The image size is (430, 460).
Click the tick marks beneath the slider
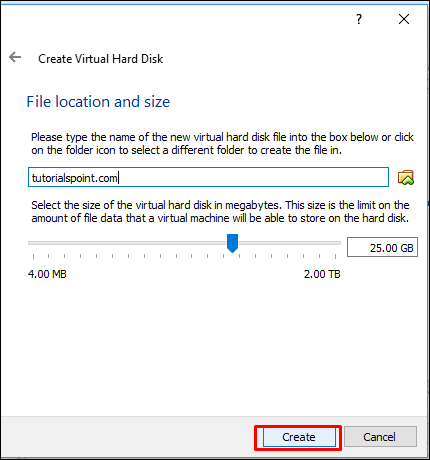coord(184,256)
